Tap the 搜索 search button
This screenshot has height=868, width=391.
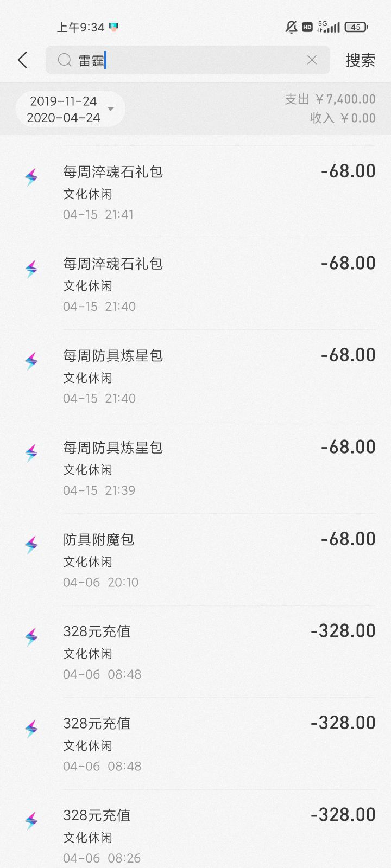click(360, 60)
